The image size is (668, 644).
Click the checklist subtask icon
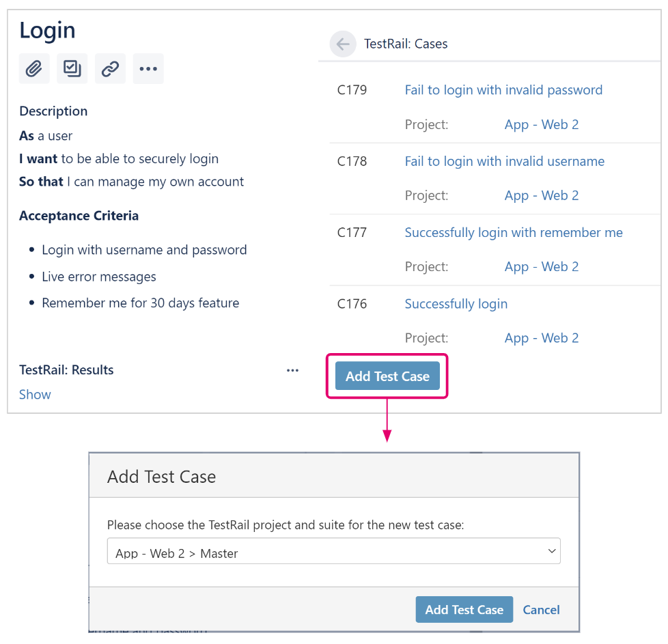[x=72, y=68]
